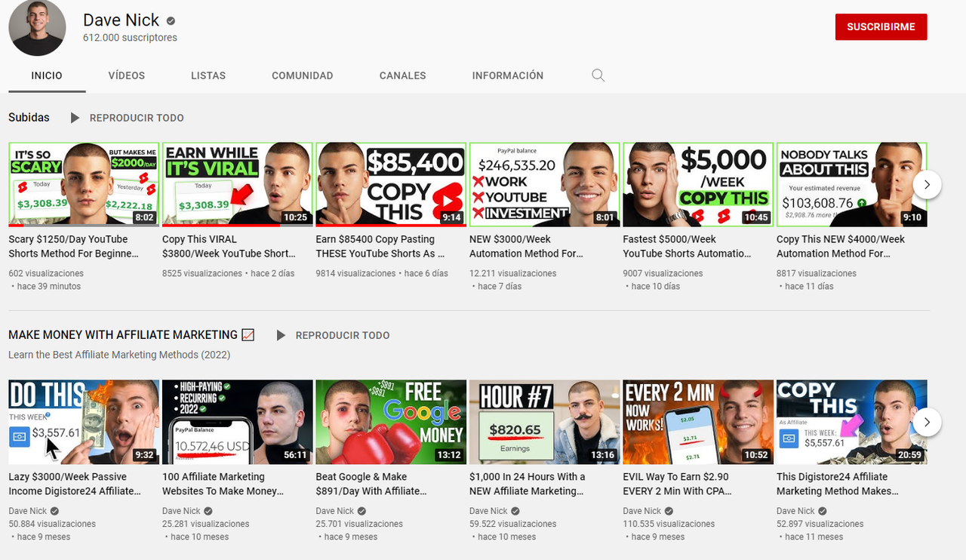
Task: Switch to the INICIO tab
Action: pos(47,75)
